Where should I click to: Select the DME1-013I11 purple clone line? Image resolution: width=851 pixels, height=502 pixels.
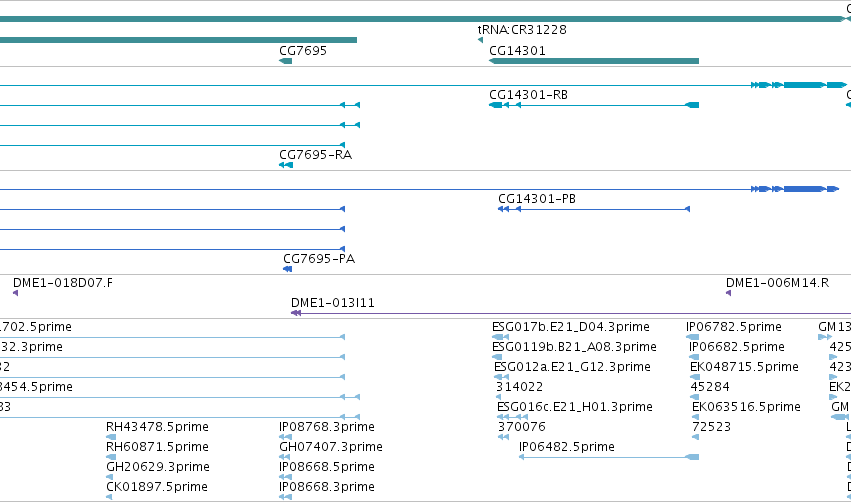click(x=571, y=313)
